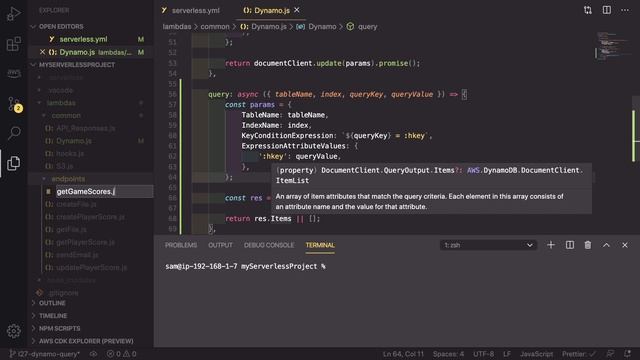Create a new terminal
Image resolution: width=640 pixels, height=360 pixels.
click(x=551, y=245)
